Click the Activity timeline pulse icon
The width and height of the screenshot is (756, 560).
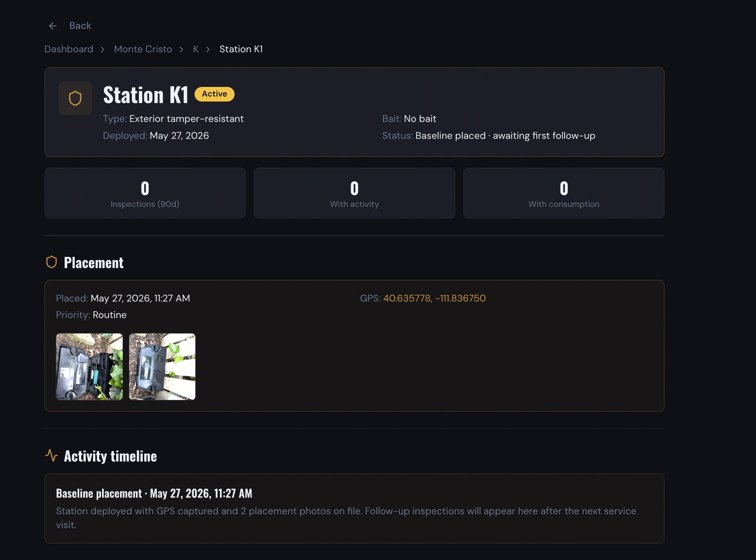pos(51,456)
